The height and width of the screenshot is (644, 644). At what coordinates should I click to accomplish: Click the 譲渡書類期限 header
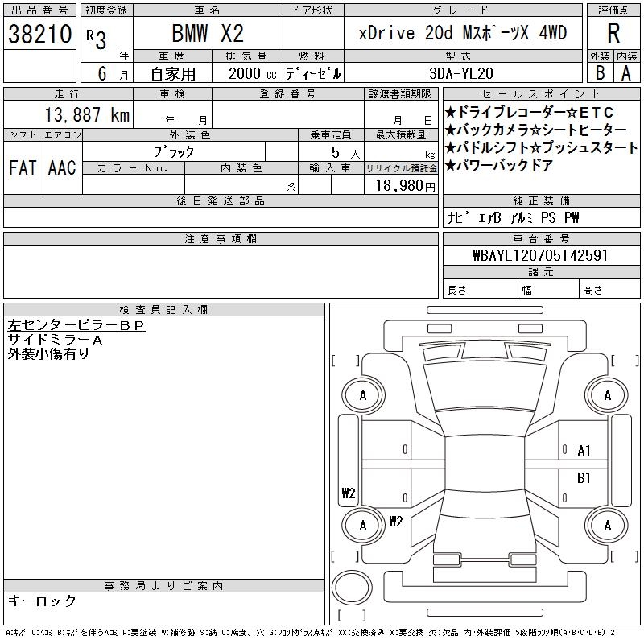click(x=401, y=93)
